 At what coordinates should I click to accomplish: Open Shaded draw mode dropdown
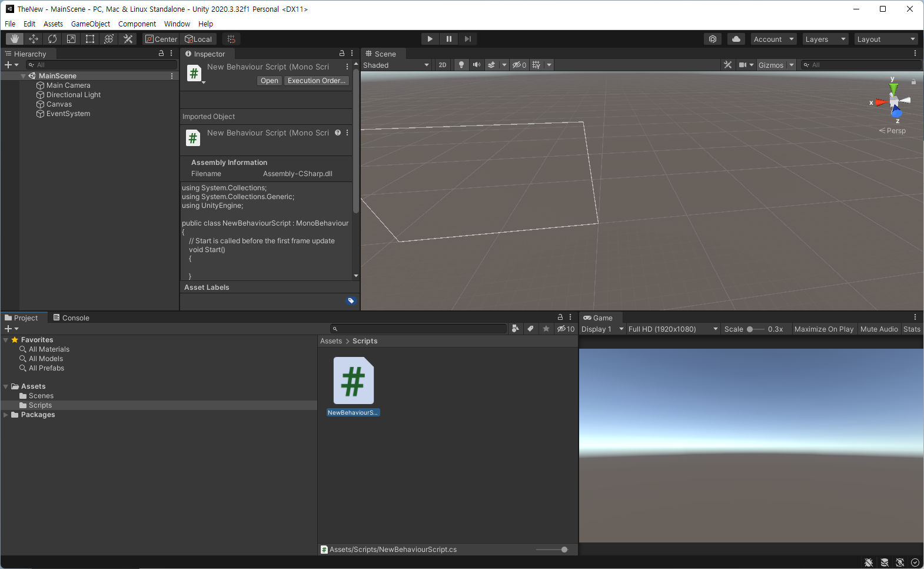point(397,65)
